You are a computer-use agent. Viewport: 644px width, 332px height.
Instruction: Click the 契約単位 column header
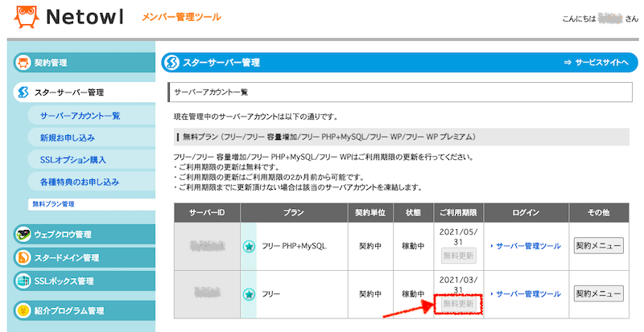click(370, 212)
